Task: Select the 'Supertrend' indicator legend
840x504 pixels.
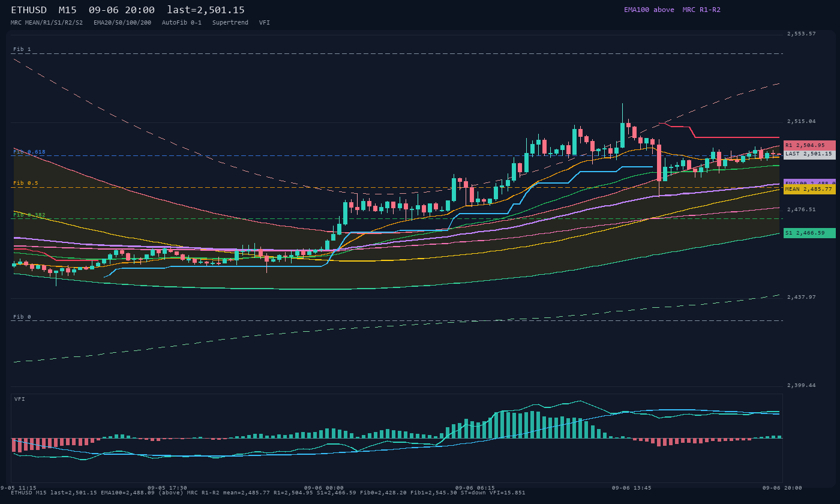Action: tap(230, 23)
